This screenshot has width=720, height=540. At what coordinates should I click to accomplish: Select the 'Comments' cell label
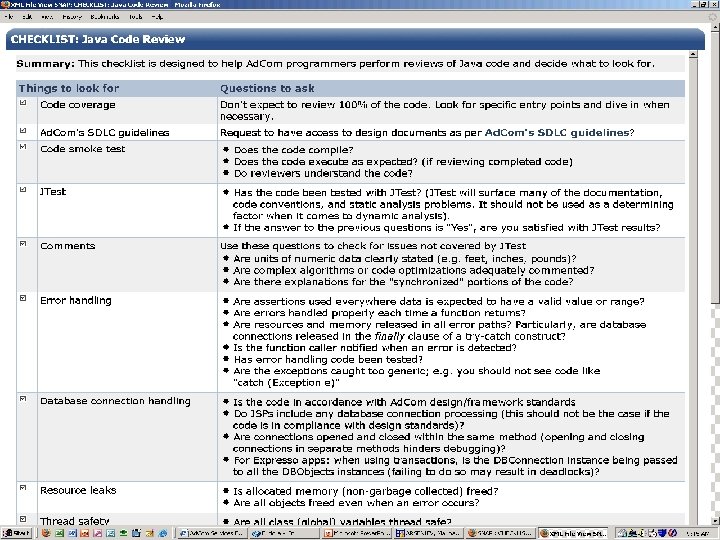coord(68,246)
